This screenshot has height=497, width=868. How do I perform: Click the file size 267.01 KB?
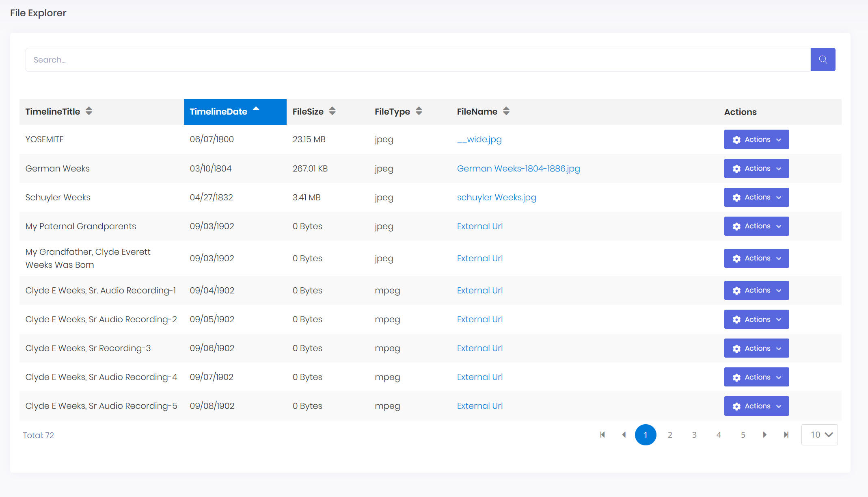click(310, 168)
